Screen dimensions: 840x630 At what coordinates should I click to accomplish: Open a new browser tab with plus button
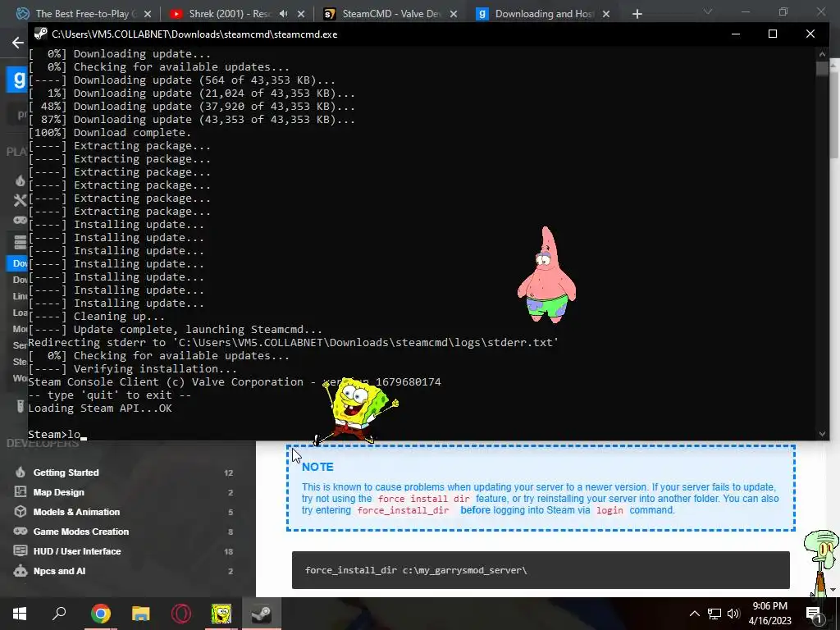point(637,14)
